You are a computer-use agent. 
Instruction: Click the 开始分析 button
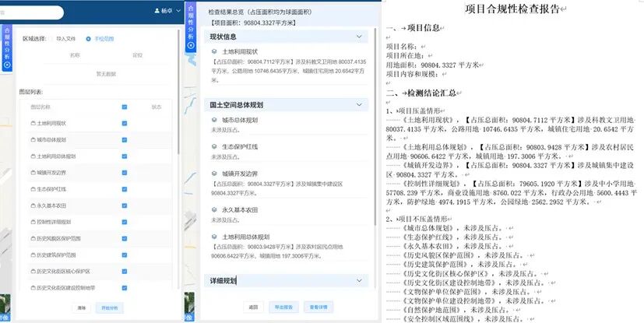click(108, 308)
